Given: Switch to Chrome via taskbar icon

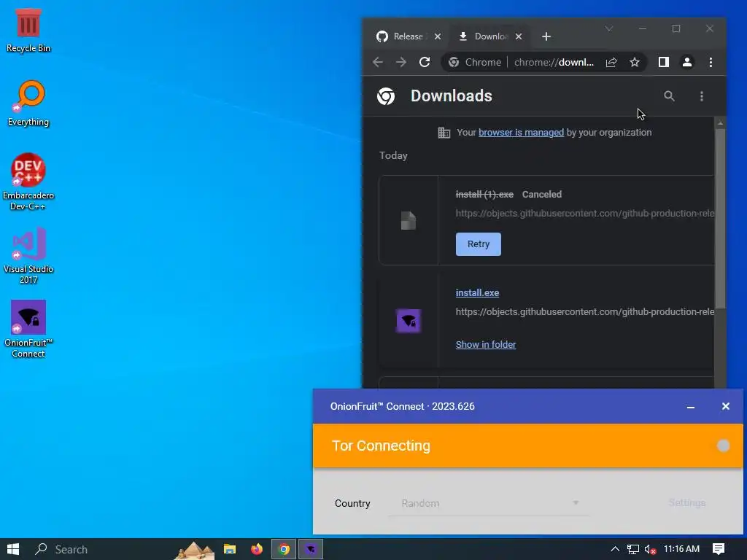Looking at the screenshot, I should pyautogui.click(x=284, y=549).
